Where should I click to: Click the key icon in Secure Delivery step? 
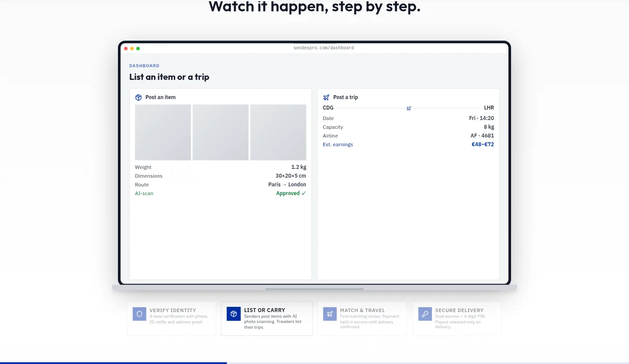(x=425, y=314)
